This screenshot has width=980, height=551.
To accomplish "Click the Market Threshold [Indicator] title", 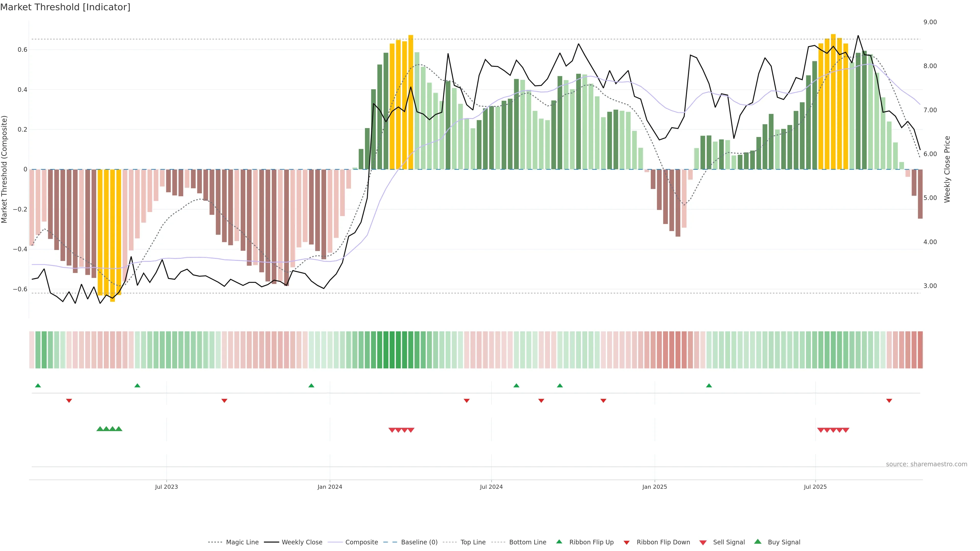I will point(65,7).
